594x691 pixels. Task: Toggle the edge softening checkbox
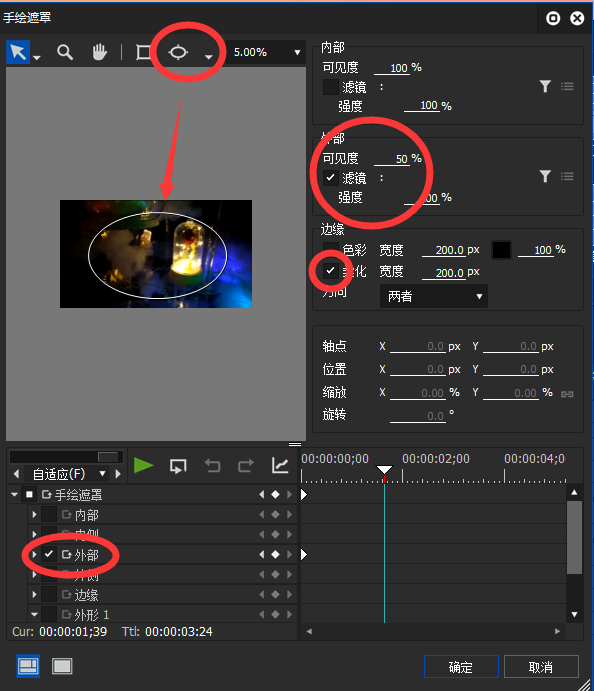tap(330, 271)
